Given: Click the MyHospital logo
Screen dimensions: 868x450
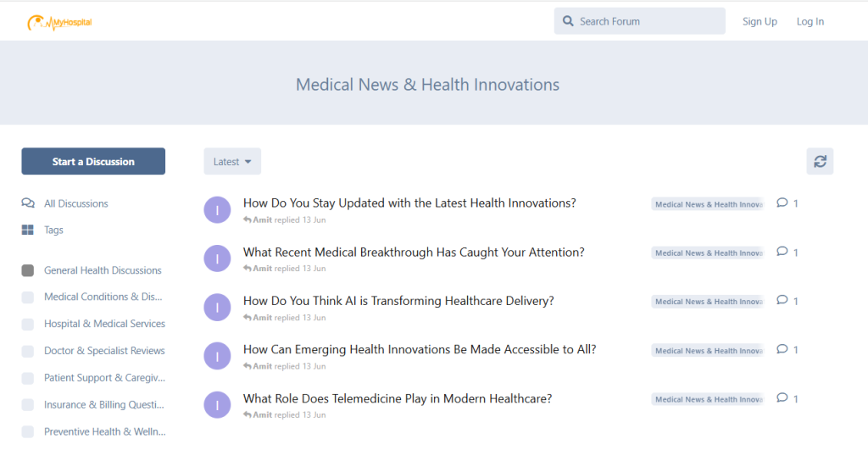Looking at the screenshot, I should click(x=59, y=22).
